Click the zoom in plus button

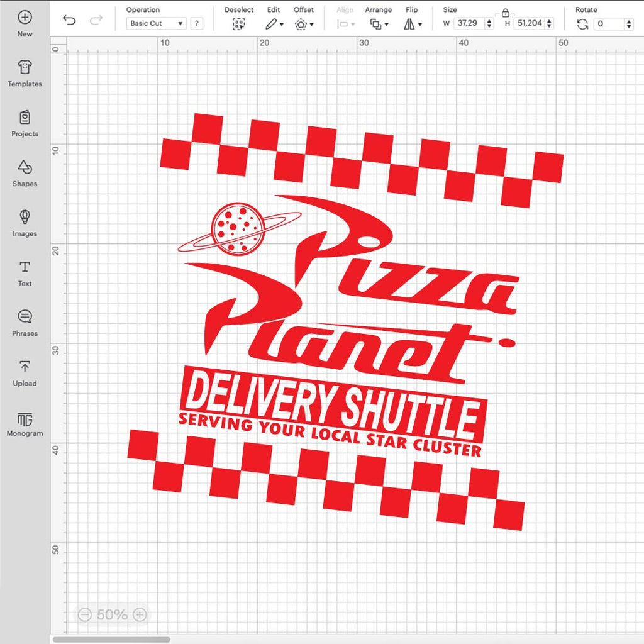click(x=140, y=614)
